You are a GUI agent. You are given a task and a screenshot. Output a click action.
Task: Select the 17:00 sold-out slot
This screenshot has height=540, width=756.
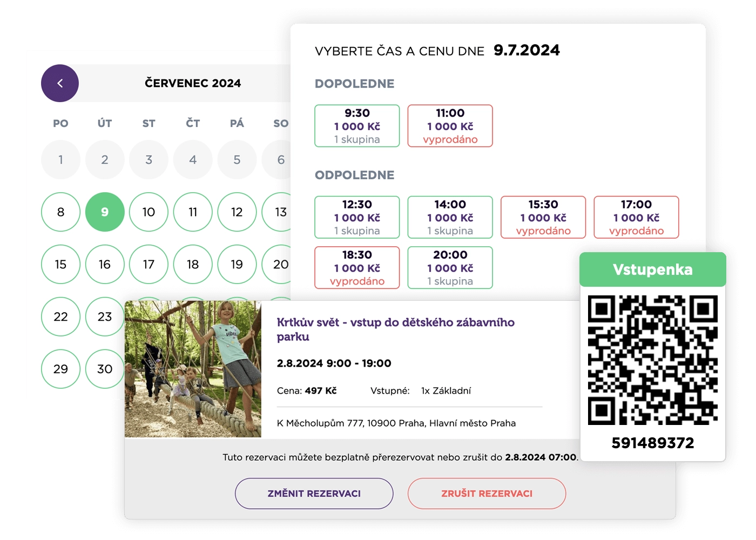[636, 217]
